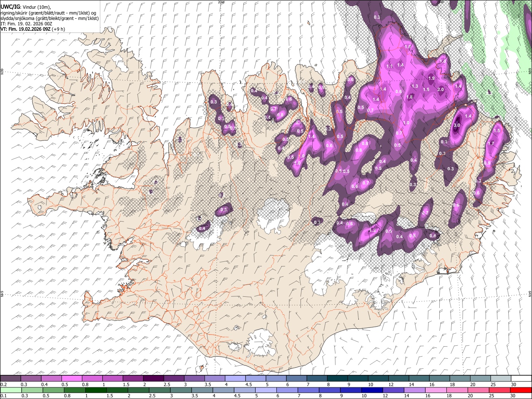The image size is (532, 399).
Task: Click the dark teal snow swatch between 8 and 9
Action: [x=338, y=378]
